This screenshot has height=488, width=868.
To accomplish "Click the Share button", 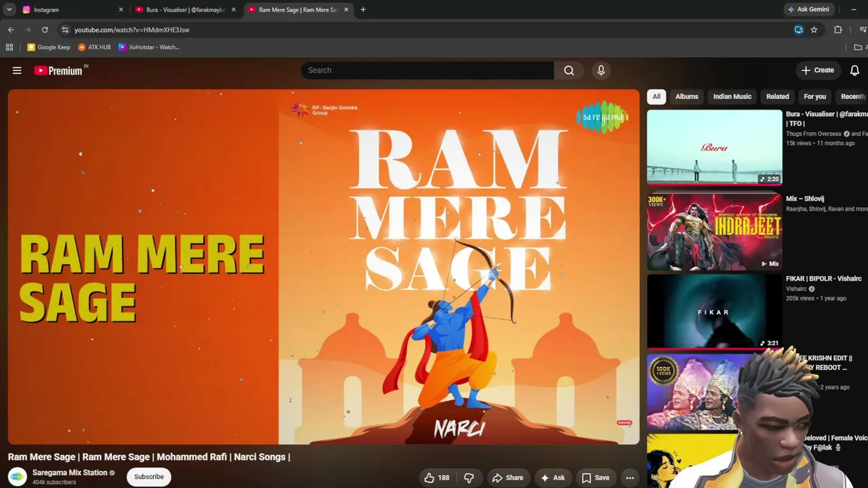I will 508,478.
